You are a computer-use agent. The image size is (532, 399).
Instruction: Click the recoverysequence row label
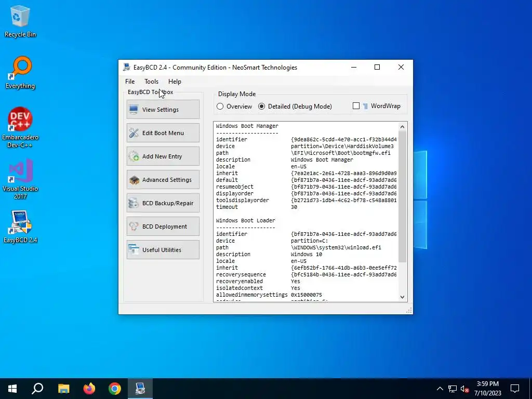coord(241,275)
